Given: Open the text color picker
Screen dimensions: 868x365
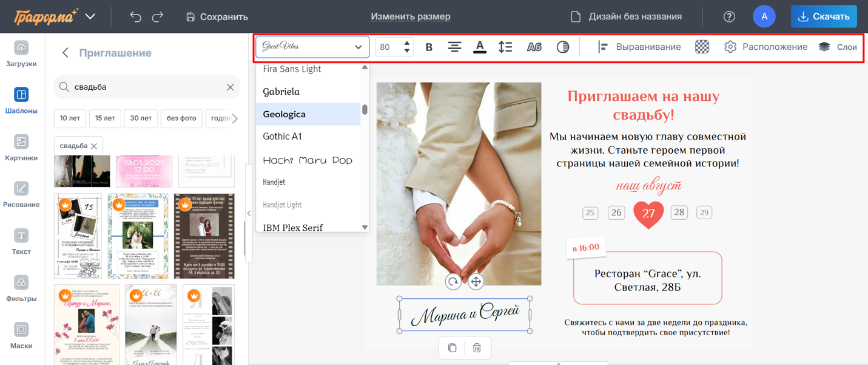Looking at the screenshot, I should click(480, 46).
